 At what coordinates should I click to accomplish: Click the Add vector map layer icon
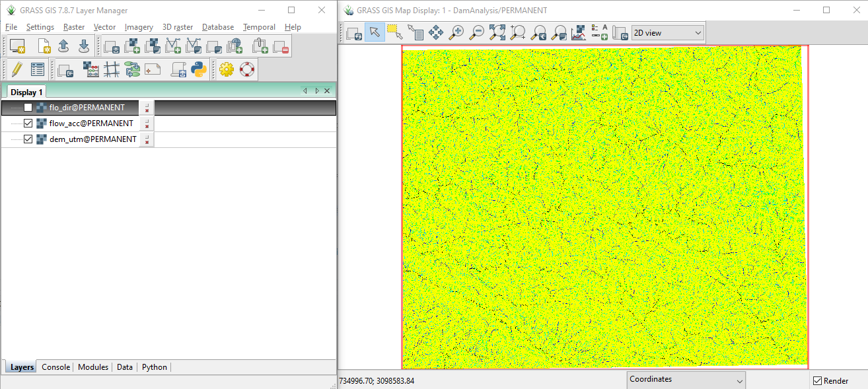pos(173,46)
